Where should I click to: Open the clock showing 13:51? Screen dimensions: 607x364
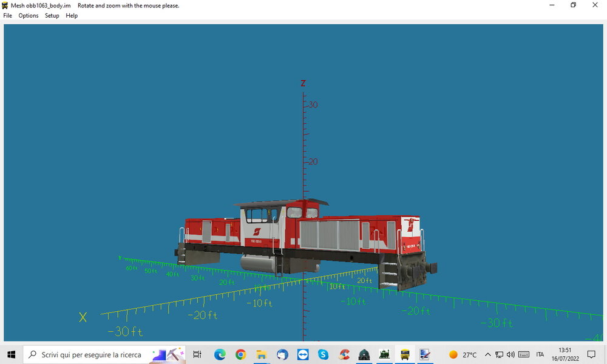click(565, 354)
